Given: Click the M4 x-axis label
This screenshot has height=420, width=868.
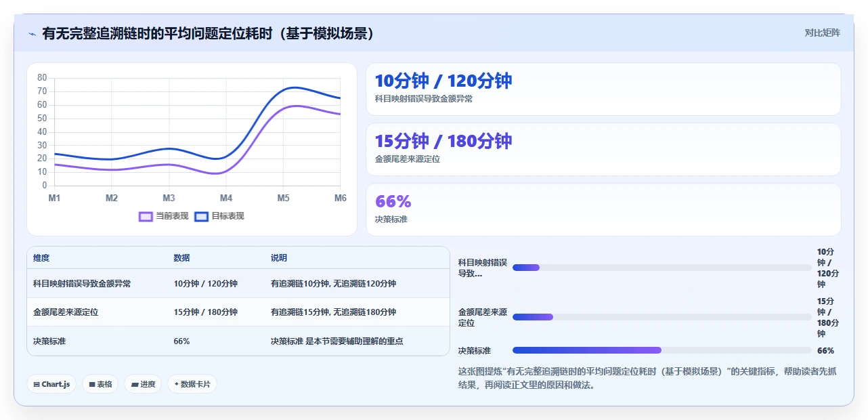Looking at the screenshot, I should pyautogui.click(x=226, y=198).
